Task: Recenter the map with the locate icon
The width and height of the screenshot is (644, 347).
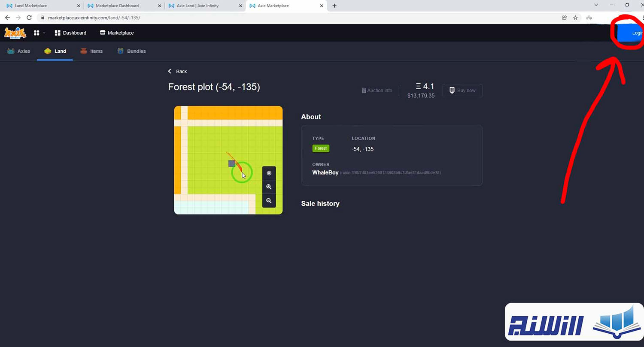Action: pyautogui.click(x=269, y=173)
